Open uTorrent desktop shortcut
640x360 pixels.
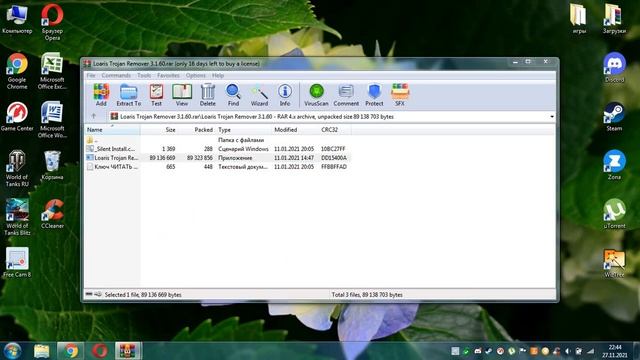(614, 214)
